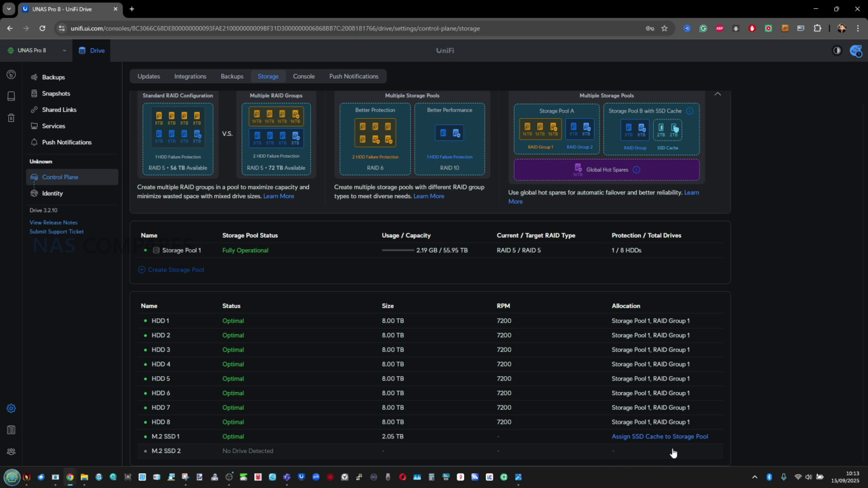This screenshot has width=868, height=488.
Task: Click Learn More under multiple RAID groups text
Action: coord(279,196)
